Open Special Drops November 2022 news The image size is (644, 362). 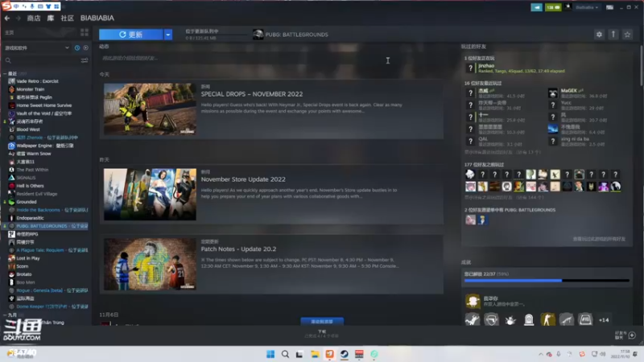[x=252, y=94]
